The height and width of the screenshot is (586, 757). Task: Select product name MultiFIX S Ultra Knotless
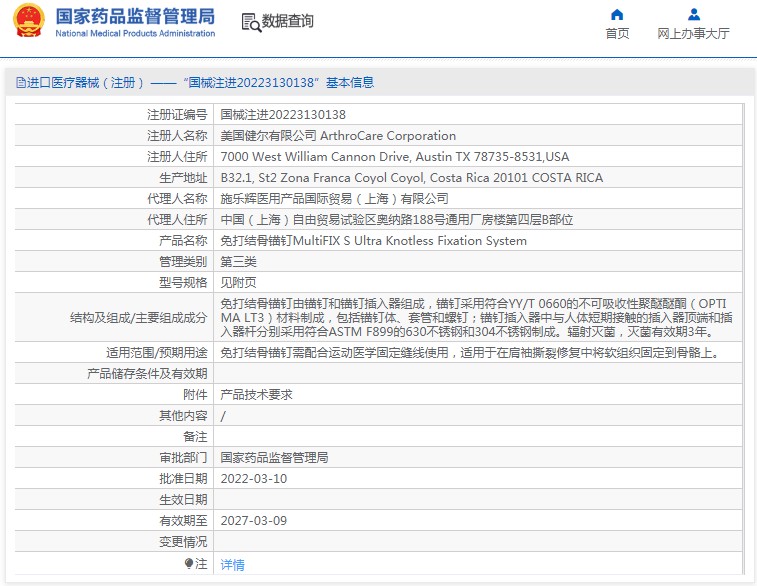pos(373,240)
